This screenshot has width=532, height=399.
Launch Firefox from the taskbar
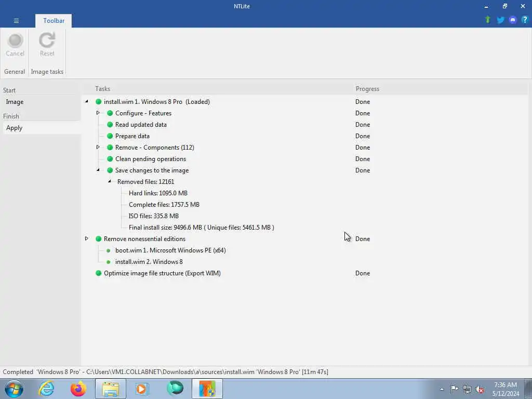(x=78, y=389)
